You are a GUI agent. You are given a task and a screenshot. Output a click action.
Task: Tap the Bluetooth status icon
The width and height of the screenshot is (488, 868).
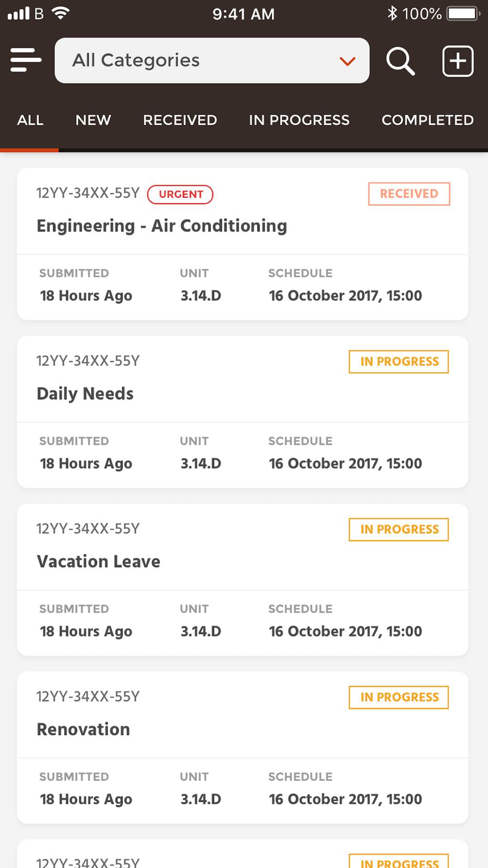[x=392, y=13]
